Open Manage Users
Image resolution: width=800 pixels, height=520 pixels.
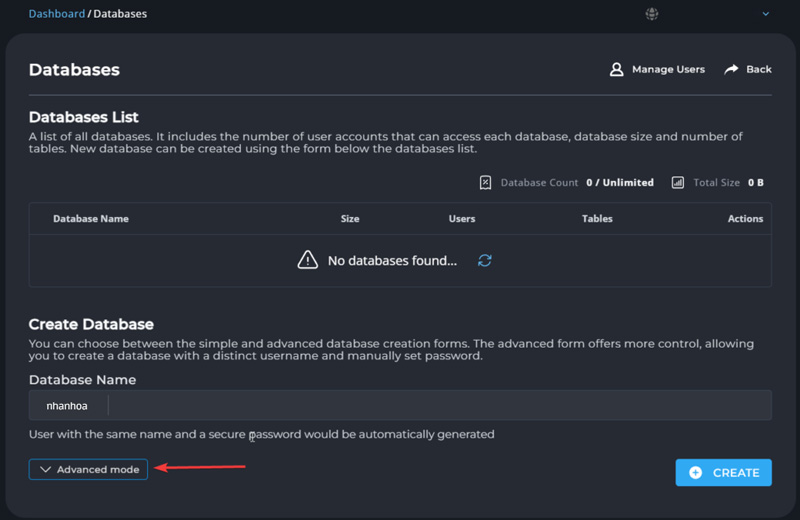point(657,69)
